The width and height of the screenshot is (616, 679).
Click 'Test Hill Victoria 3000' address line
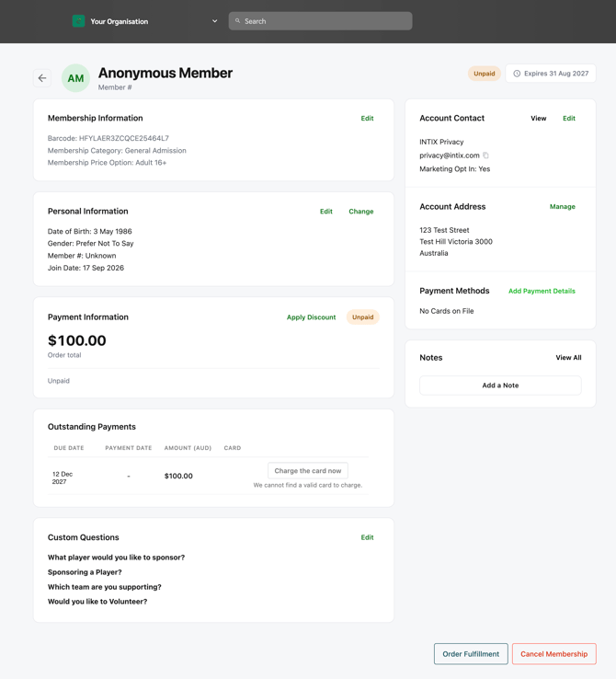click(456, 242)
